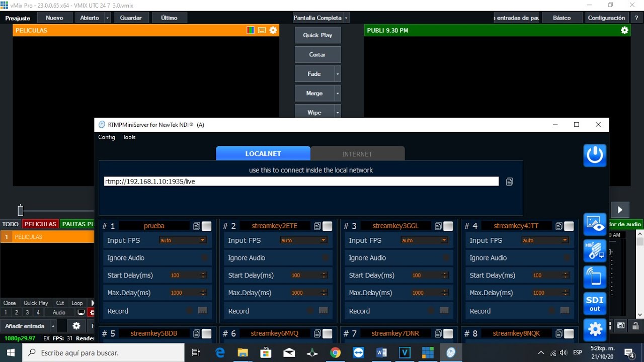Toggle the white status box of stream 1 prueba
Image resolution: width=644 pixels, height=362 pixels.
pyautogui.click(x=207, y=226)
